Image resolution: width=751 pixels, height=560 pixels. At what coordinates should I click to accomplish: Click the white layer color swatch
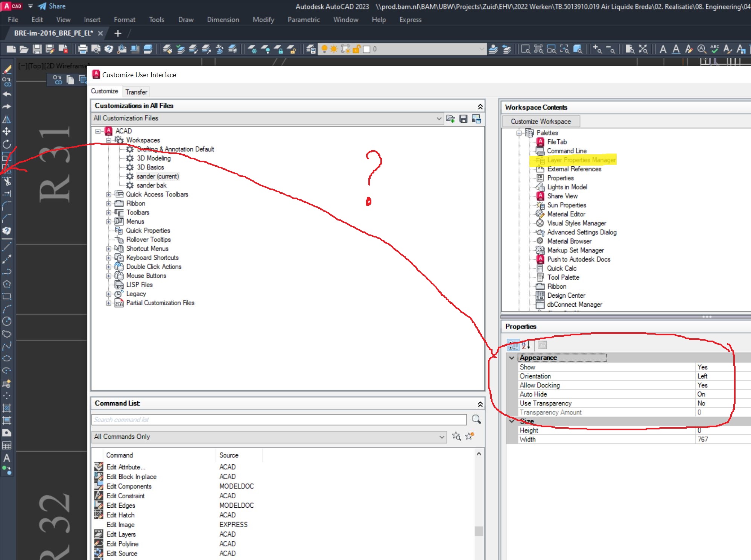tap(366, 49)
